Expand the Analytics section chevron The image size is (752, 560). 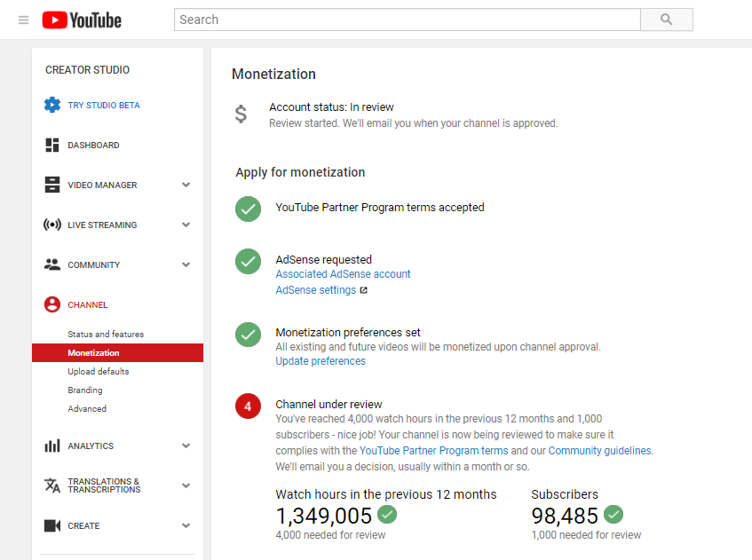(186, 446)
